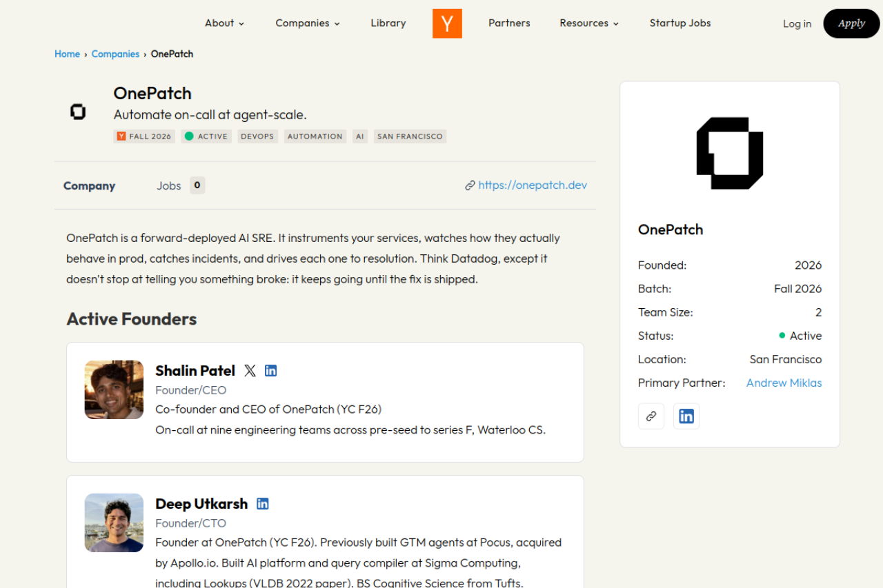Click the 'Team Size:' label in sidebar
Screen dimensions: 883x588
(x=666, y=312)
